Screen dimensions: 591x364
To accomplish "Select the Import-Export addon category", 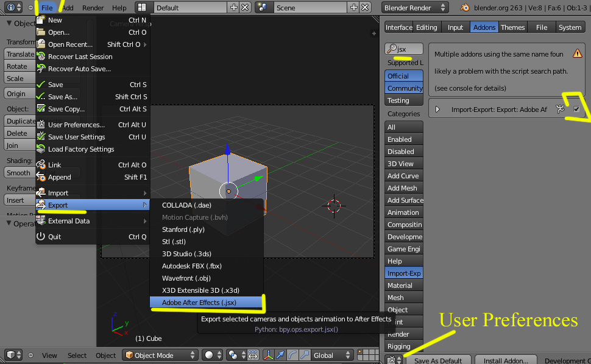I will tap(404, 273).
